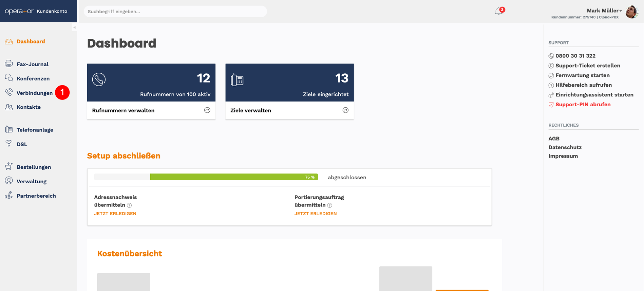
Task: Click the Verwaltung user icon
Action: 9,181
